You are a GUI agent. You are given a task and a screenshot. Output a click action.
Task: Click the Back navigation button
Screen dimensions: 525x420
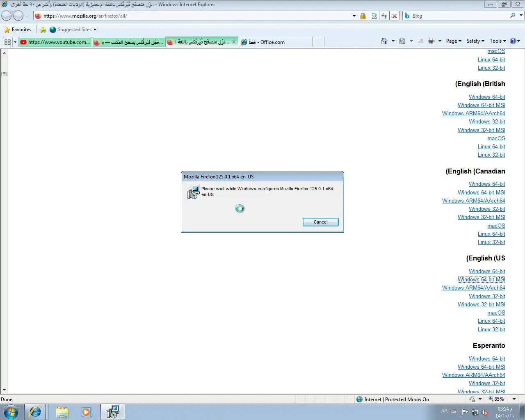[x=7, y=16]
